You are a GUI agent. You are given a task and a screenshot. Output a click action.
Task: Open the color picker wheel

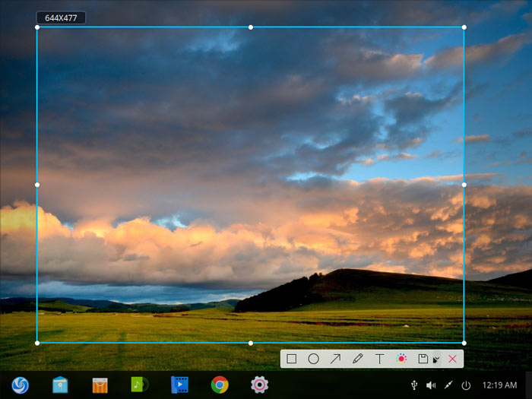pyautogui.click(x=401, y=359)
